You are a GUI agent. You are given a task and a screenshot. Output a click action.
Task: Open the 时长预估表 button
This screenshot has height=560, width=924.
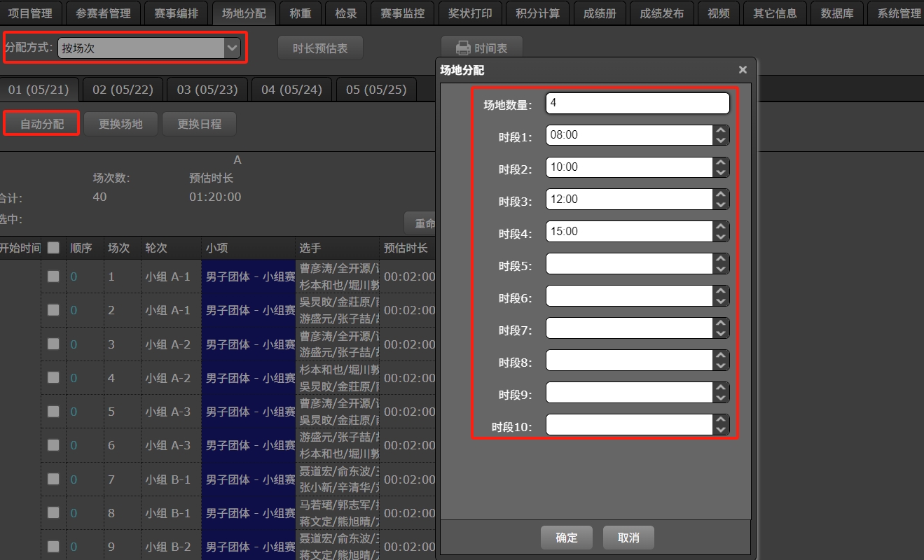pos(320,48)
